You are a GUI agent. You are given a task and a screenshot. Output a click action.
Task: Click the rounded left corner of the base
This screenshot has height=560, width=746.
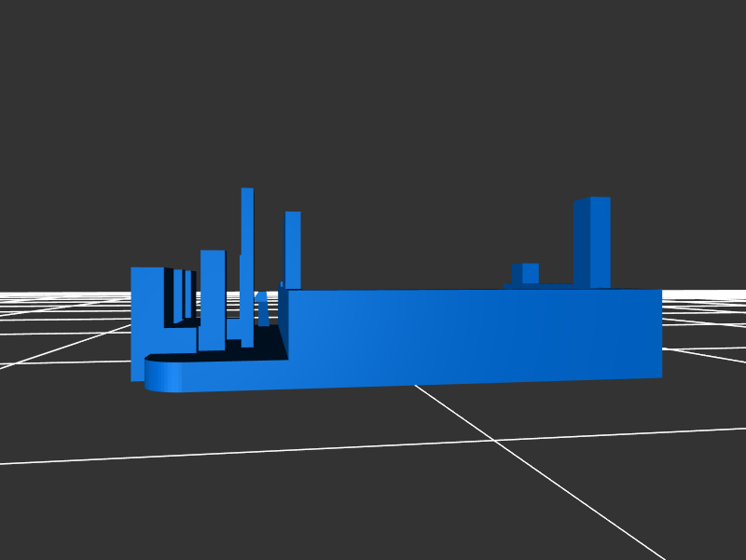[x=162, y=375]
